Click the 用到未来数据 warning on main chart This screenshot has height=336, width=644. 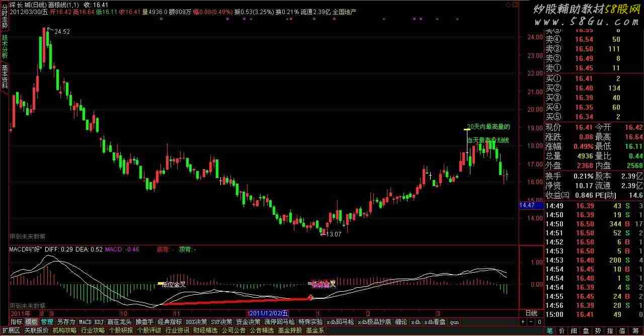coord(27,236)
